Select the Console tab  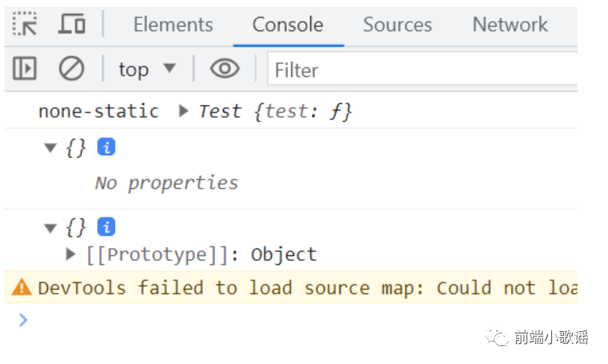point(288,25)
